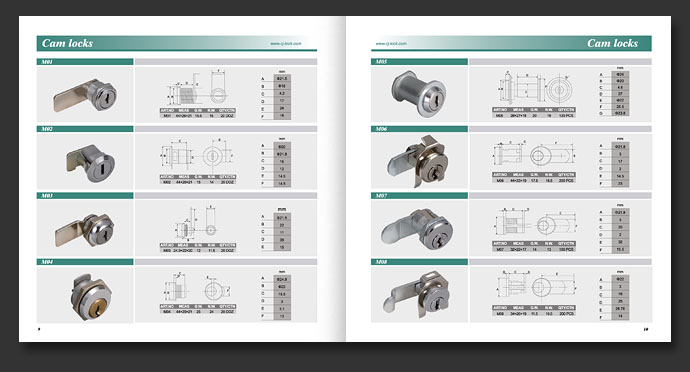The image size is (690, 372).
Task: Select the M04 green section label
Action: [85, 262]
